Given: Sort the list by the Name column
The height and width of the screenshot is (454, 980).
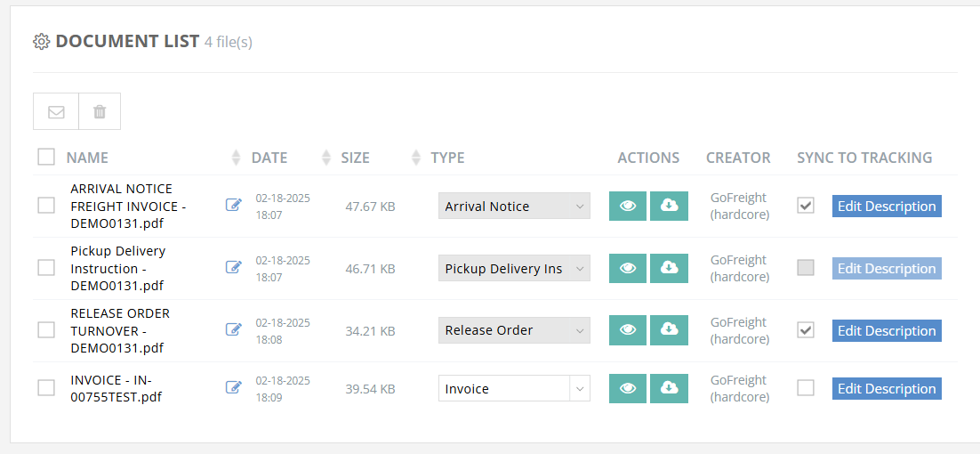Looking at the screenshot, I should tap(87, 158).
